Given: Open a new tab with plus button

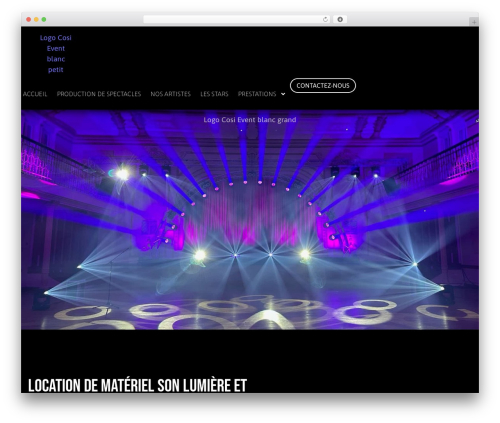Looking at the screenshot, I should (x=474, y=22).
